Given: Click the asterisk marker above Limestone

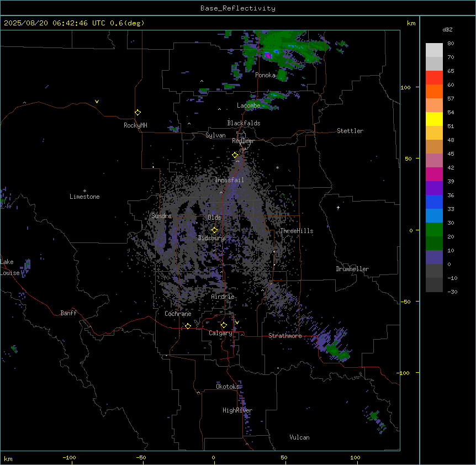Looking at the screenshot, I should (x=84, y=191).
